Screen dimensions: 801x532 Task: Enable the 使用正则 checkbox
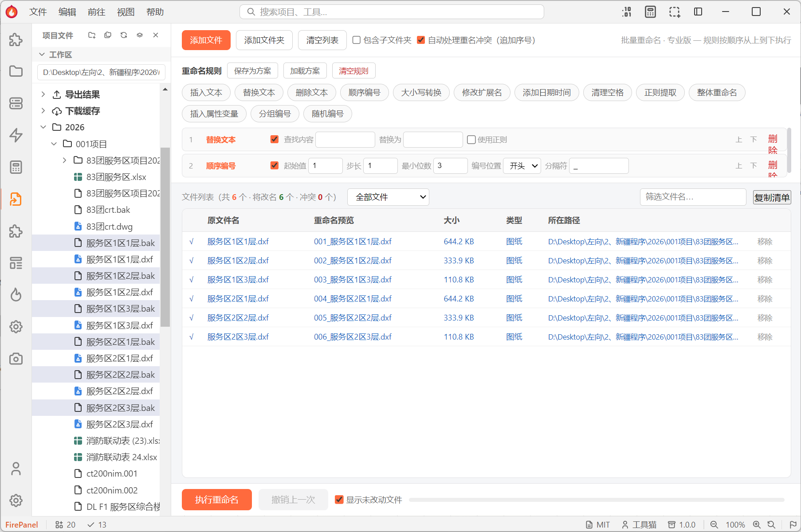pyautogui.click(x=471, y=140)
